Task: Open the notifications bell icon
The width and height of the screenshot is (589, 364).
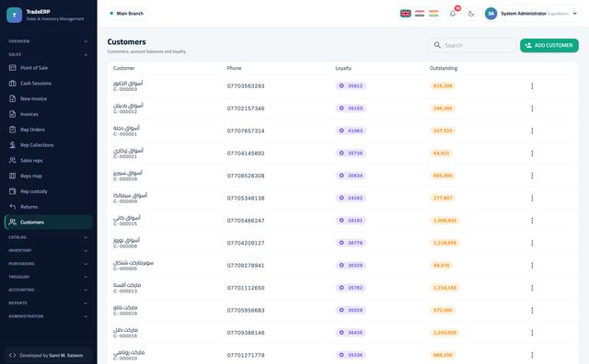Action: pos(453,14)
